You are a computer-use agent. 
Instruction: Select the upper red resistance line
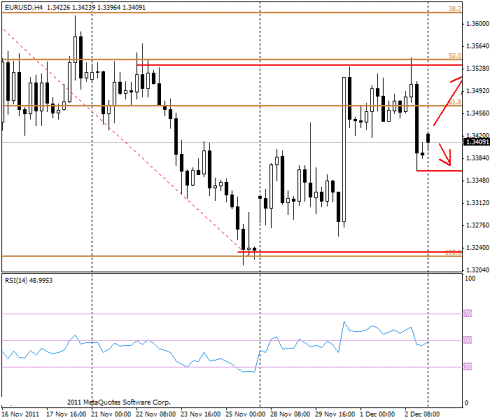pyautogui.click(x=299, y=65)
